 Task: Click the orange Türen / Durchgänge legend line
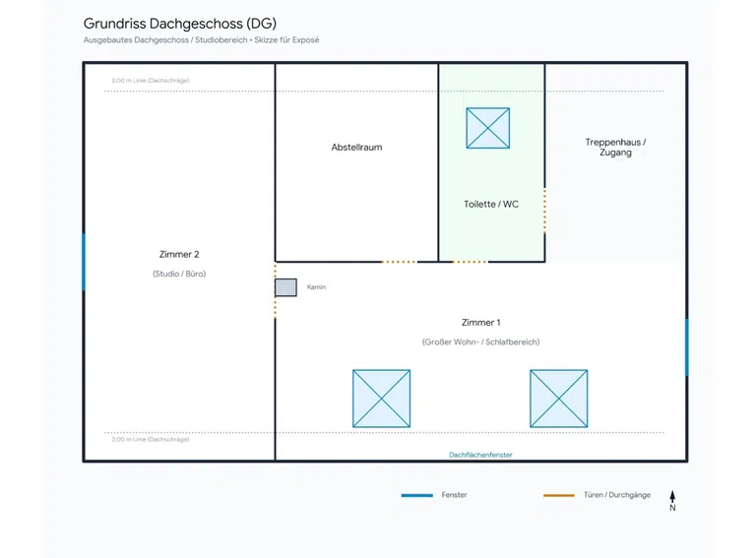[x=559, y=495]
